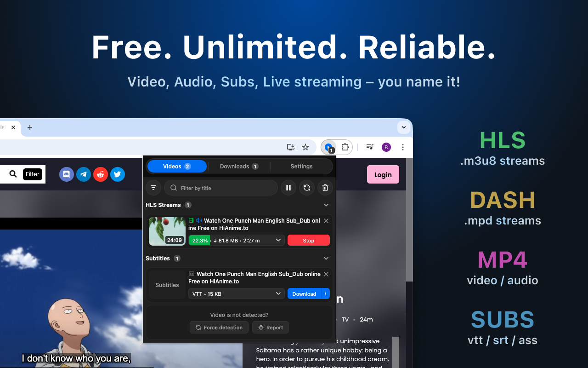588x368 pixels.
Task: Click the 'HLS' heading on the right
Action: [503, 140]
